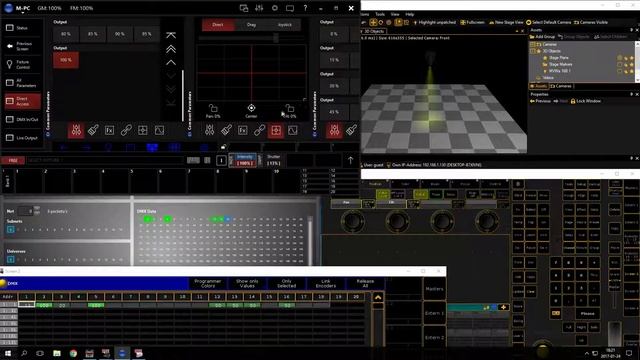The image size is (640, 360).
Task: Toggle Show only Values in DMX sheet
Action: click(247, 283)
